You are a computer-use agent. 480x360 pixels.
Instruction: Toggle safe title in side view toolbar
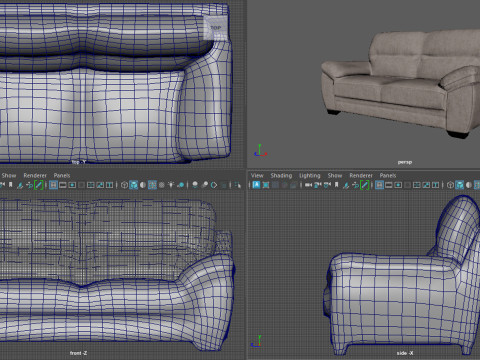pyautogui.click(x=435, y=185)
